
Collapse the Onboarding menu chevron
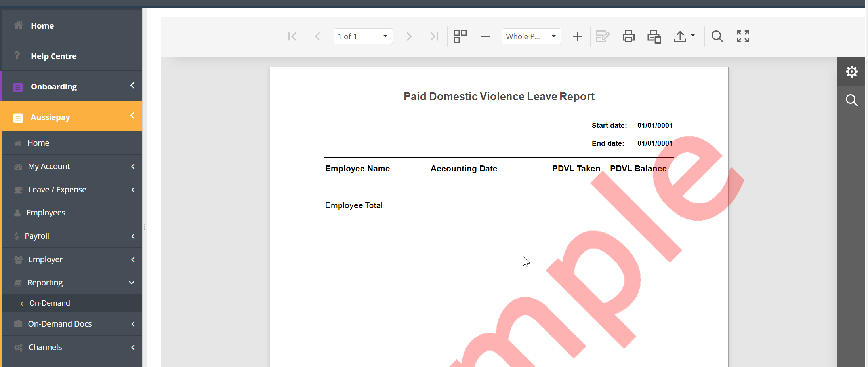(x=132, y=86)
